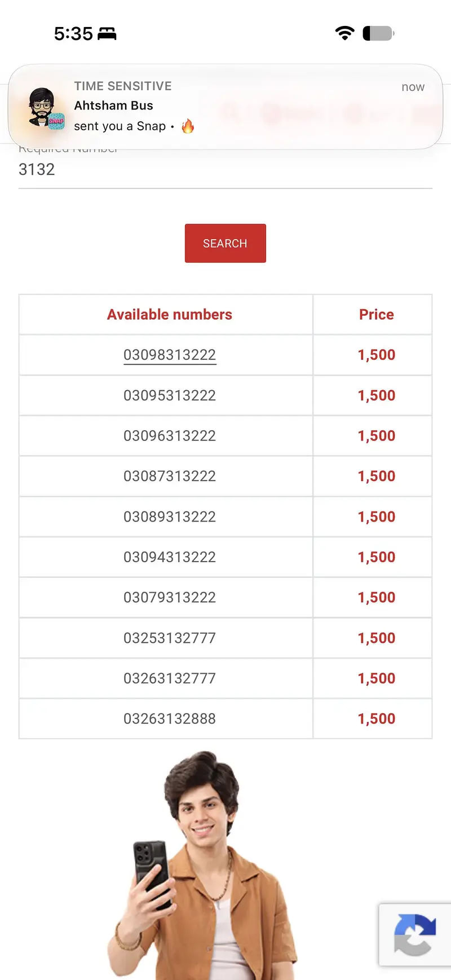Choose number 03096313222 from the list

(x=170, y=436)
